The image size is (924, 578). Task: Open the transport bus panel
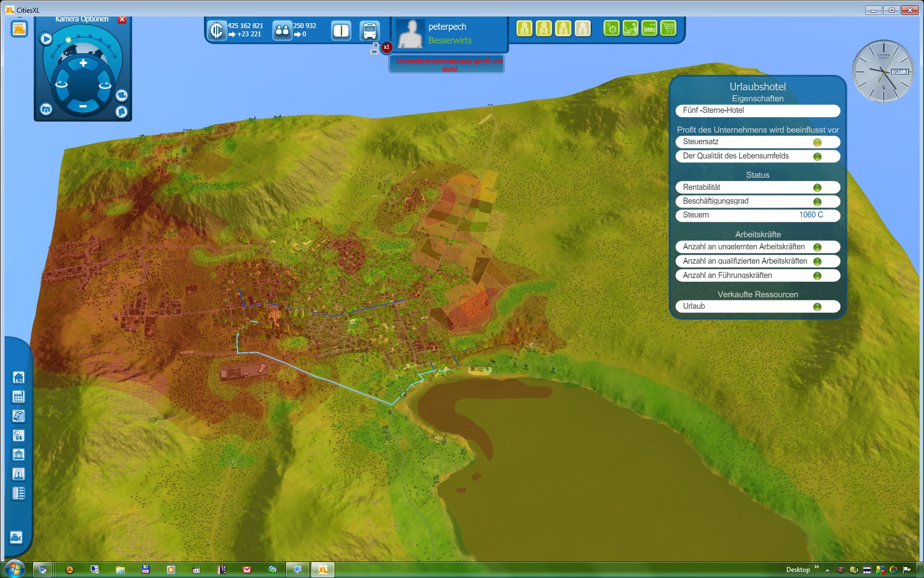pyautogui.click(x=370, y=30)
